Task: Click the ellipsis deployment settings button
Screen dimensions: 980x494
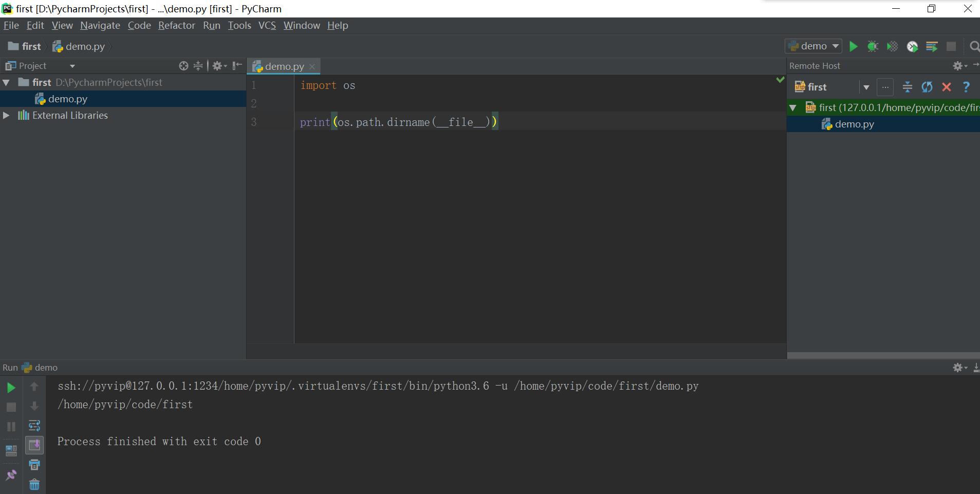Action: (x=885, y=87)
